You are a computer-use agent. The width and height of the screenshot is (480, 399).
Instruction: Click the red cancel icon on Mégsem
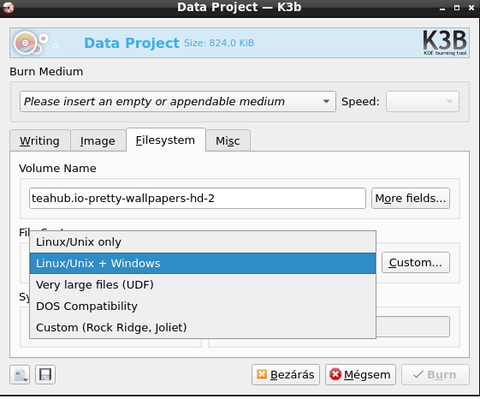[335, 375]
